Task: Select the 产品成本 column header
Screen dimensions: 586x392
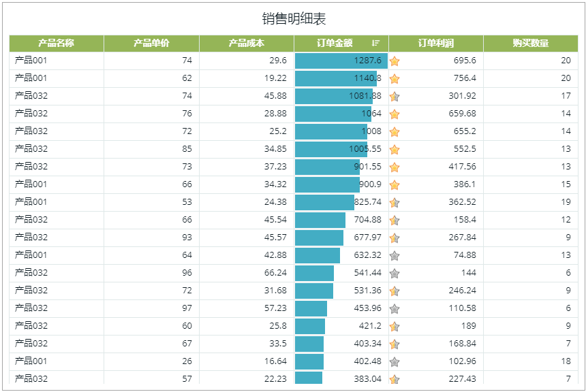Action: click(247, 44)
